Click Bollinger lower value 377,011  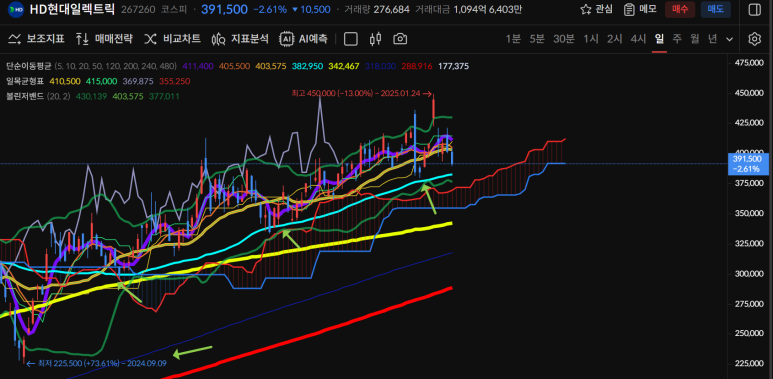pyautogui.click(x=164, y=96)
